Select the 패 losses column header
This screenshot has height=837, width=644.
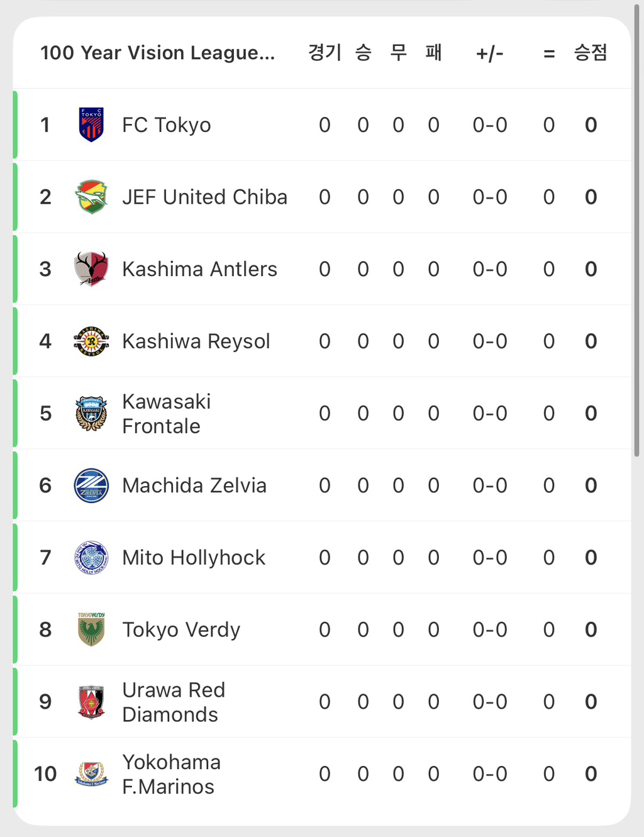pyautogui.click(x=433, y=53)
